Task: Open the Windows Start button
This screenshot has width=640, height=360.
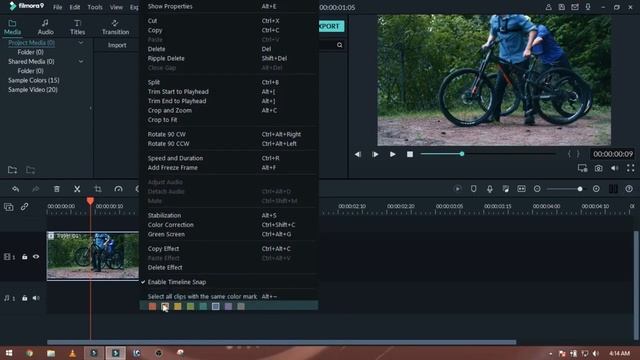Action: pyautogui.click(x=9, y=353)
